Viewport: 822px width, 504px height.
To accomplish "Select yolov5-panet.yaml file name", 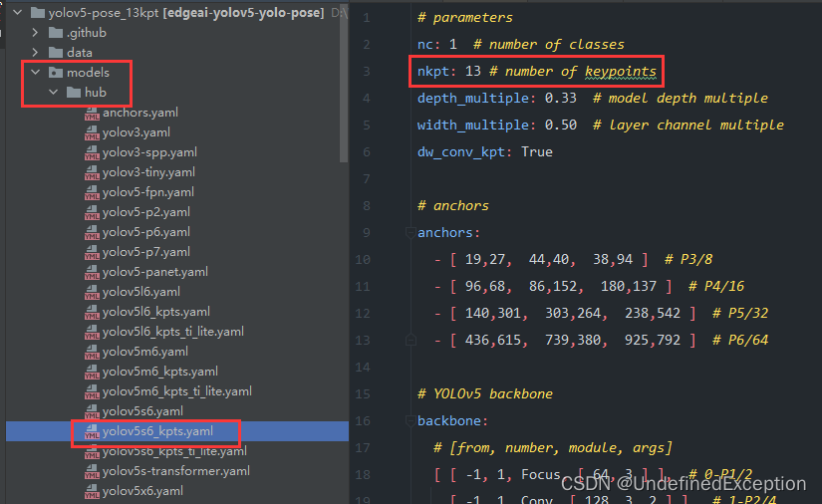I will click(155, 271).
